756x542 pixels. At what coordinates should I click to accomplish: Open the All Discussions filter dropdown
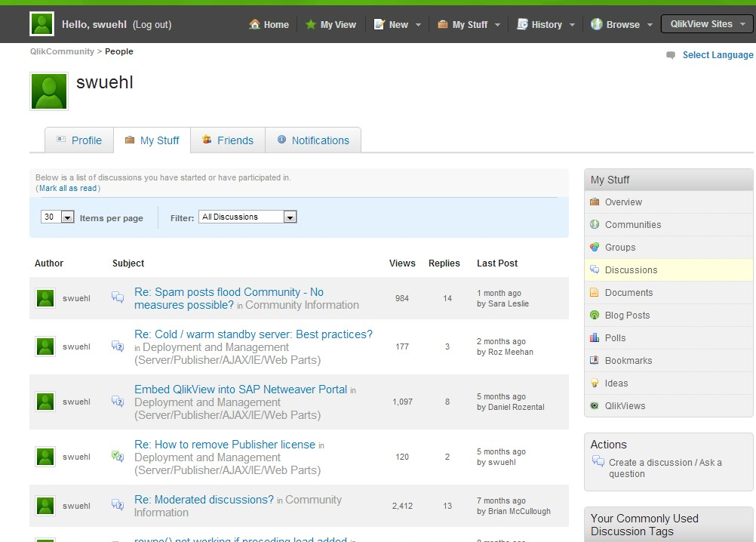point(247,217)
